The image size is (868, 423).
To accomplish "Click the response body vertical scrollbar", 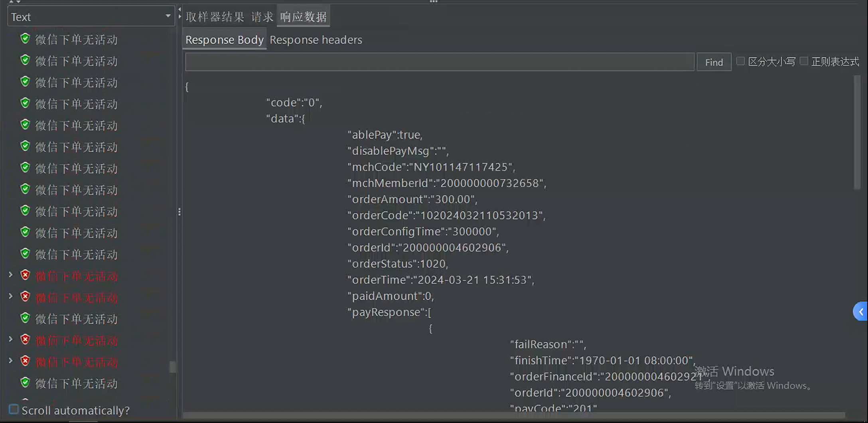I will click(x=857, y=132).
